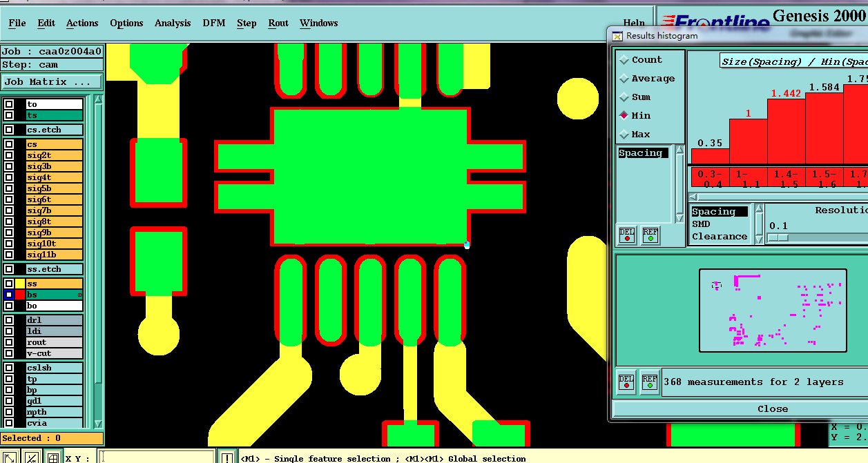The width and height of the screenshot is (868, 463).
Task: Select layer cslsh in layer list
Action: (x=54, y=368)
